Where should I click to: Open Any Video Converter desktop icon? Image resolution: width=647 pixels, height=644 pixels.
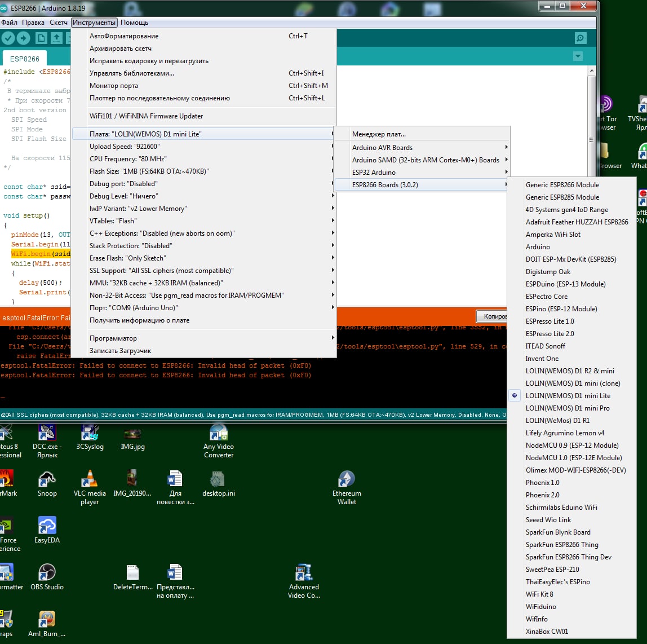click(x=219, y=442)
